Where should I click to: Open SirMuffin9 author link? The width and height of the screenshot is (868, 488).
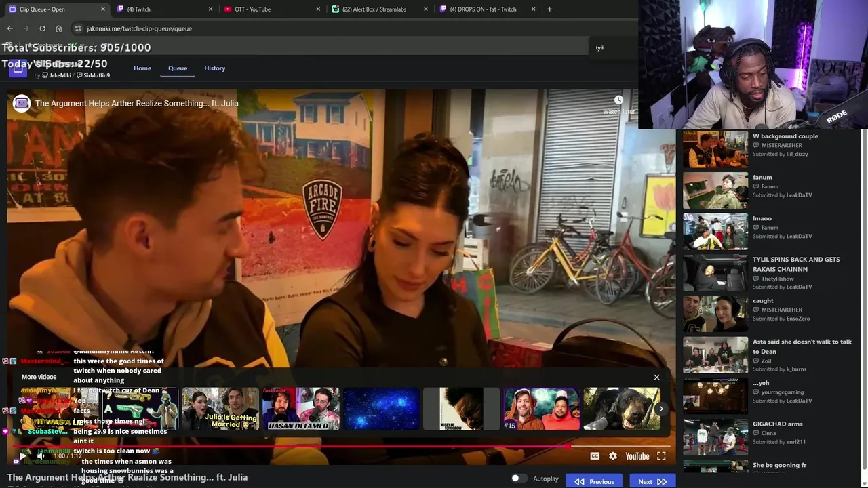coord(94,75)
